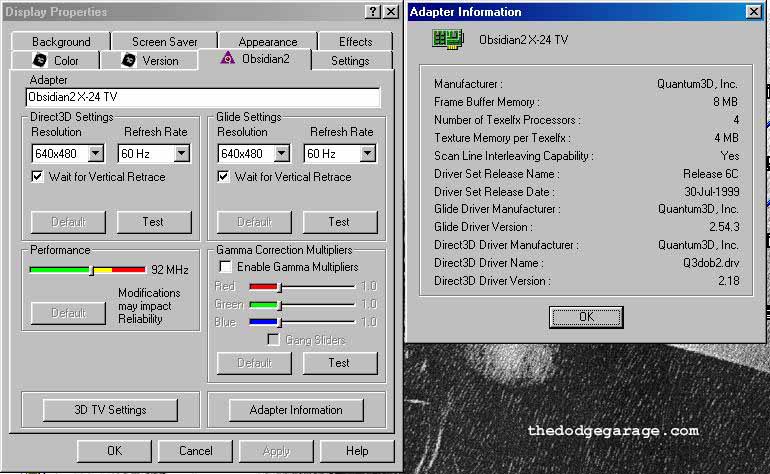Image resolution: width=770 pixels, height=474 pixels.
Task: Enable Gamma Multipliers checkbox
Action: click(x=225, y=267)
